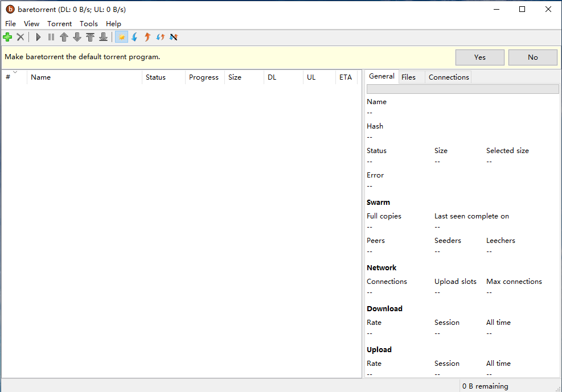
Task: Close the baretorrent window
Action: [548, 9]
